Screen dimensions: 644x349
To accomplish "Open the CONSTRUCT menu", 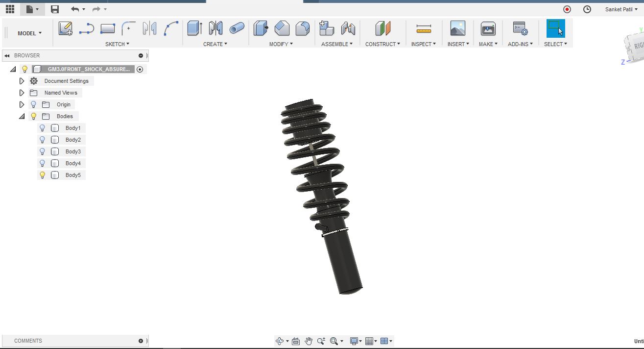I will click(382, 44).
